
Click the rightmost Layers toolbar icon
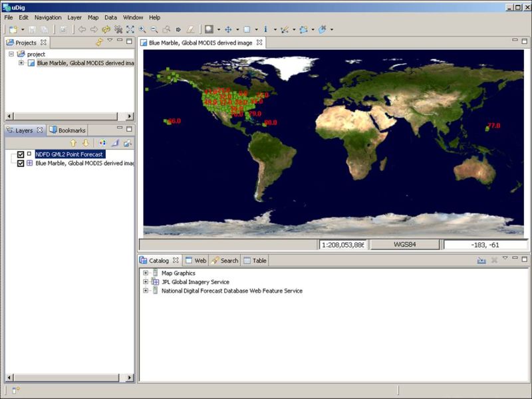(x=127, y=143)
